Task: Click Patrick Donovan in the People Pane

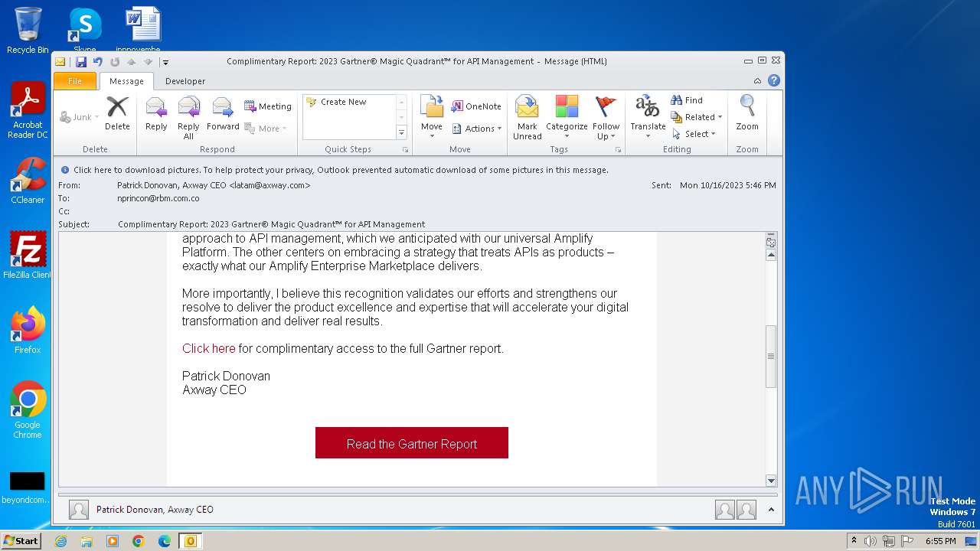Action: 155,510
